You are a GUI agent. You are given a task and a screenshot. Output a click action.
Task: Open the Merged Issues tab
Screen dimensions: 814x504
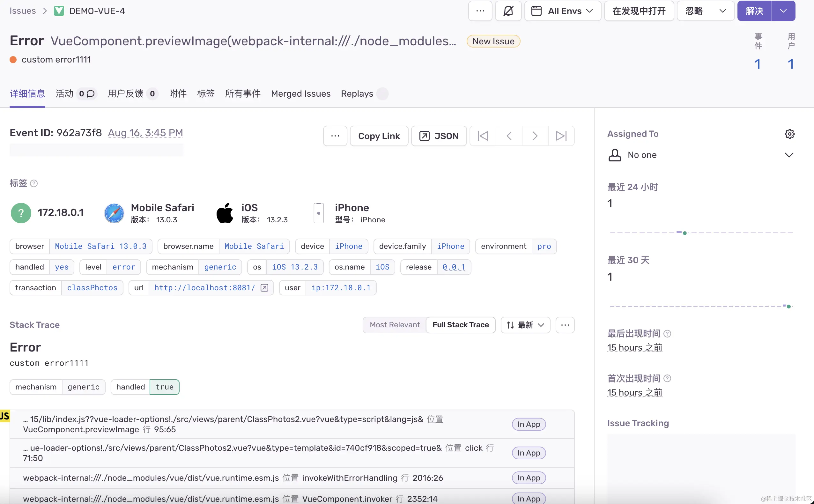301,94
